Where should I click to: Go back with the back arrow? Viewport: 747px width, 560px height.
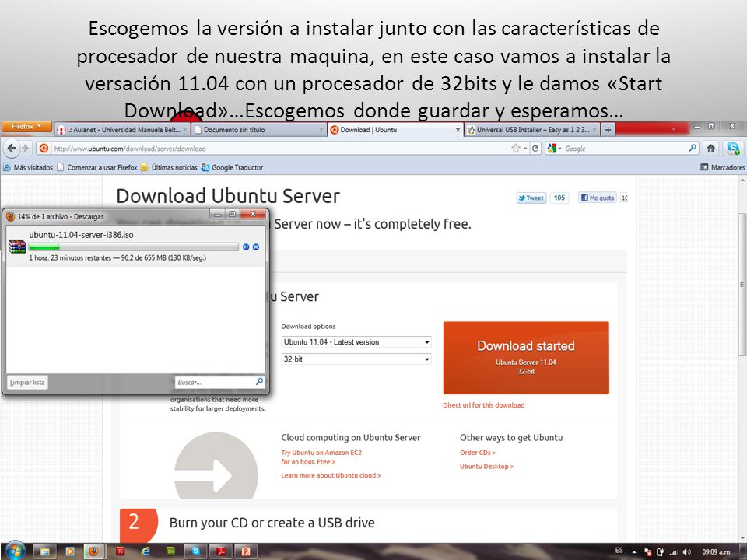pyautogui.click(x=12, y=148)
